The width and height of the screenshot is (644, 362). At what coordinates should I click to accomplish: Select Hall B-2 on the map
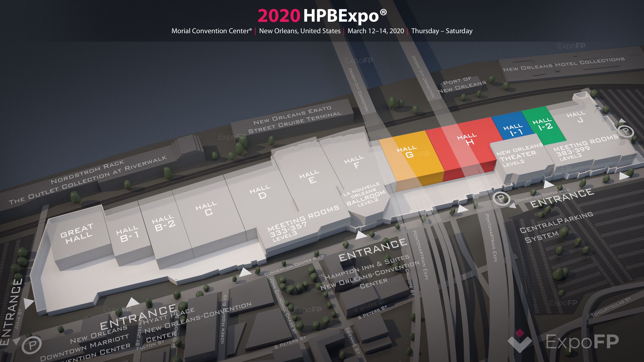(x=164, y=223)
